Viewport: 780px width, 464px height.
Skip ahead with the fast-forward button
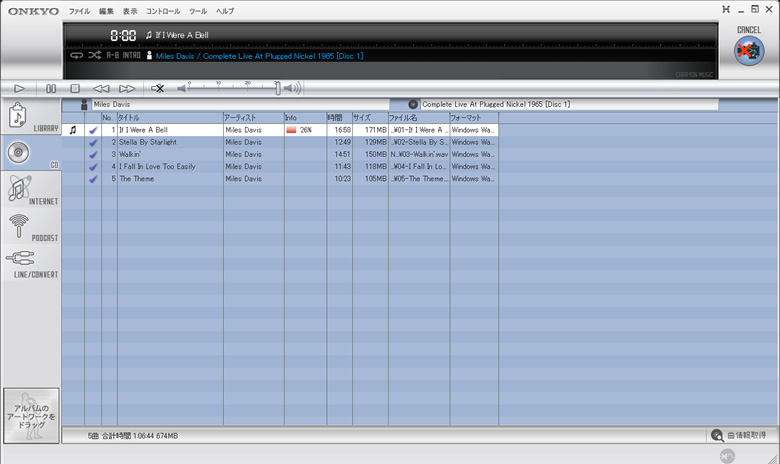127,89
